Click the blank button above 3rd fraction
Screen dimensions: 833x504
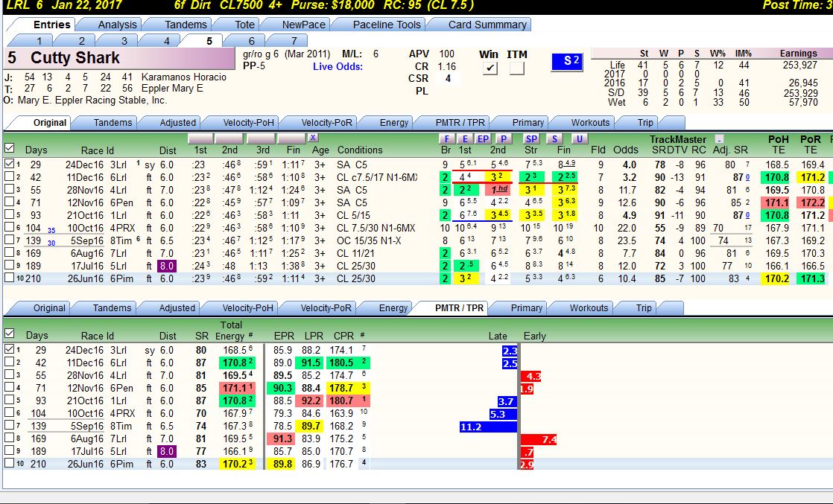coord(261,138)
